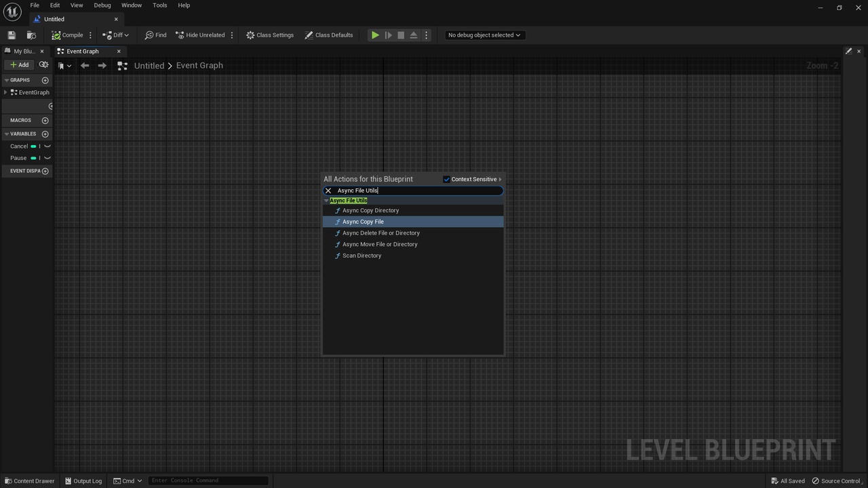Image resolution: width=868 pixels, height=488 pixels.
Task: Add a new event dispatcher plus icon
Action: [x=45, y=171]
